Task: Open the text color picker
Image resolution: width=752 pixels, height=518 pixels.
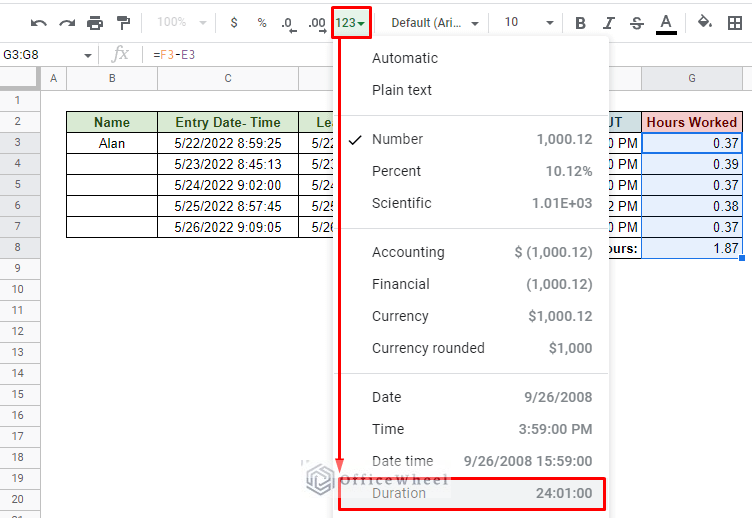Action: [666, 24]
